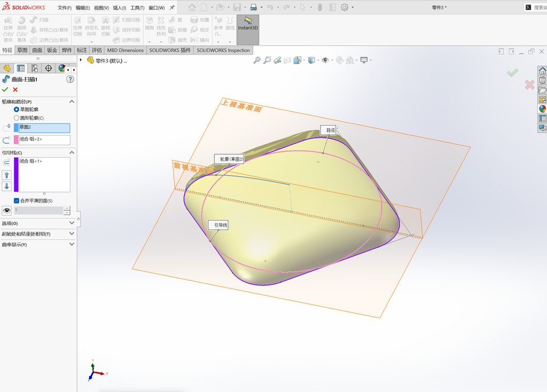Screen dimensions: 547x392
Task: Open the 编辑(E) menu
Action: (x=83, y=7)
